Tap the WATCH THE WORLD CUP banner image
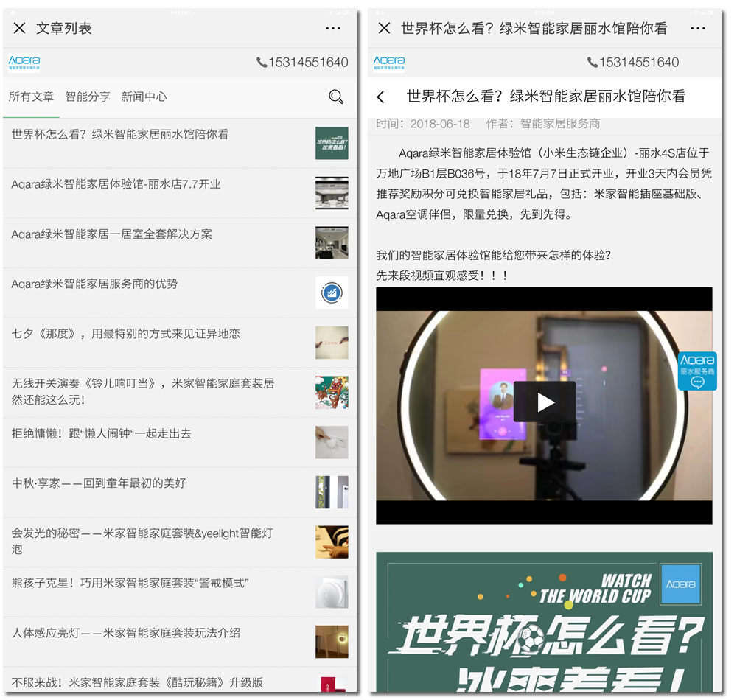The image size is (737, 700). tap(545, 622)
